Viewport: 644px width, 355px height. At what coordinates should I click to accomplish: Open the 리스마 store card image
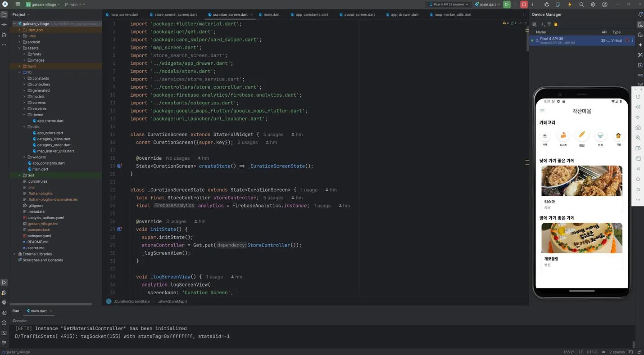(x=582, y=180)
